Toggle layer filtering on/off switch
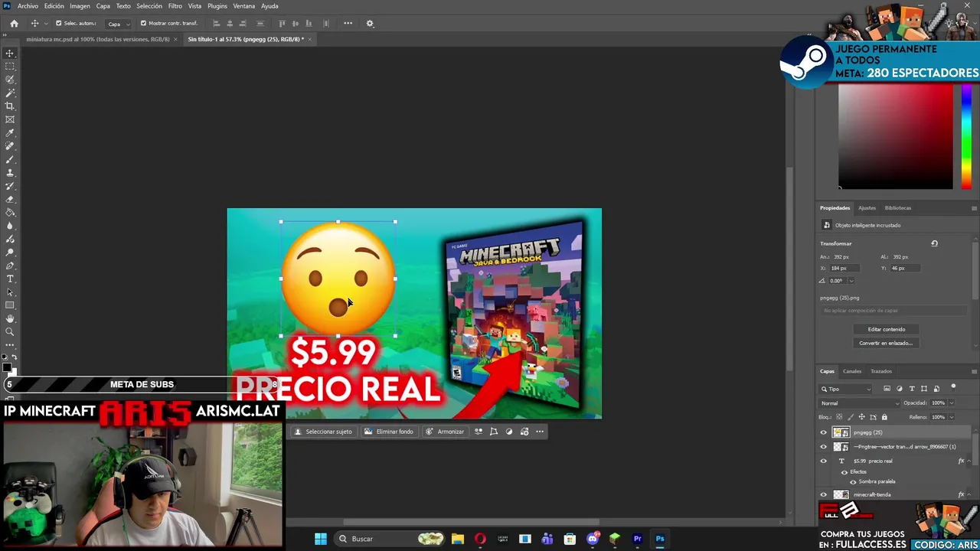980x551 pixels. pyautogui.click(x=953, y=387)
